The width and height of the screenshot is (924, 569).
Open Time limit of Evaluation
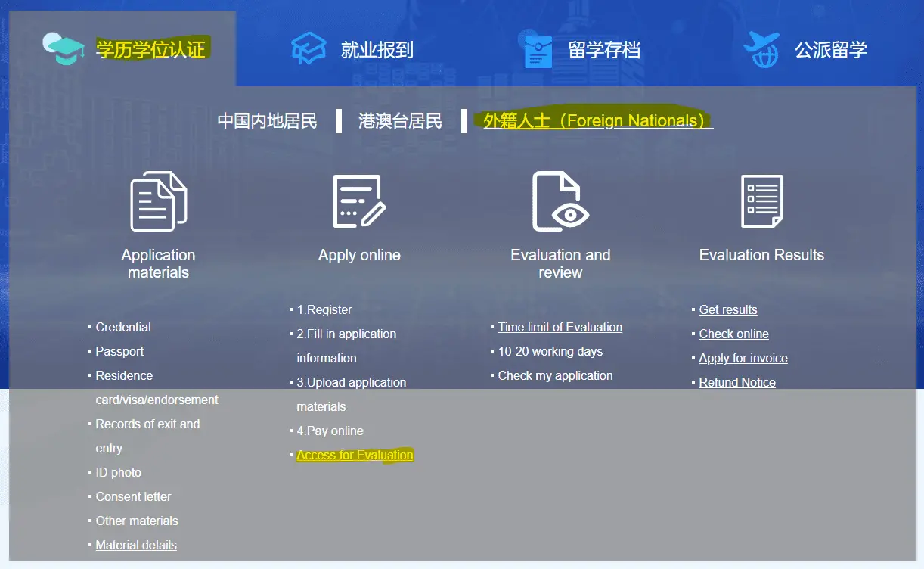click(x=560, y=327)
